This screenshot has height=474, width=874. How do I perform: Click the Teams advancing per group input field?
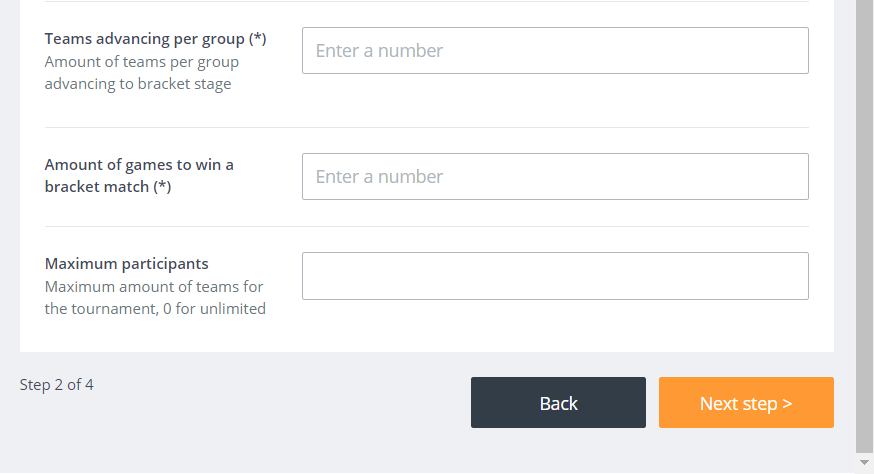coord(555,50)
